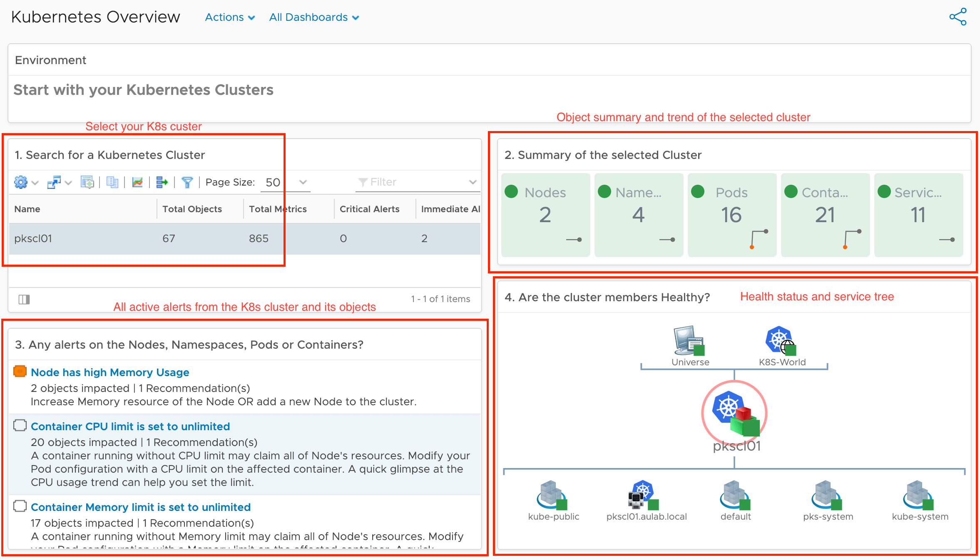Click the filter funnel icon in the toolbar
The height and width of the screenshot is (560, 980).
pyautogui.click(x=187, y=182)
